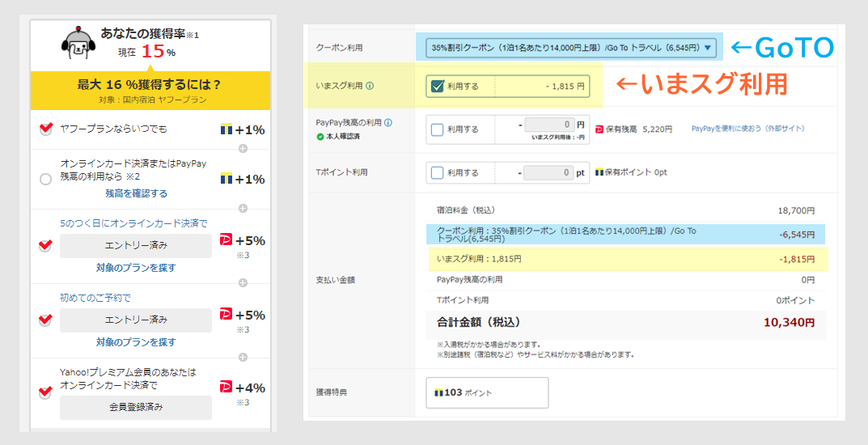Image resolution: width=868 pixels, height=445 pixels.
Task: Click Tポイント利用 0ポイント value
Action: click(x=795, y=300)
